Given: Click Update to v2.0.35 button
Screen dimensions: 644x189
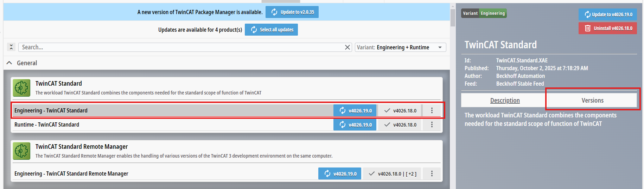Looking at the screenshot, I should click(292, 12).
